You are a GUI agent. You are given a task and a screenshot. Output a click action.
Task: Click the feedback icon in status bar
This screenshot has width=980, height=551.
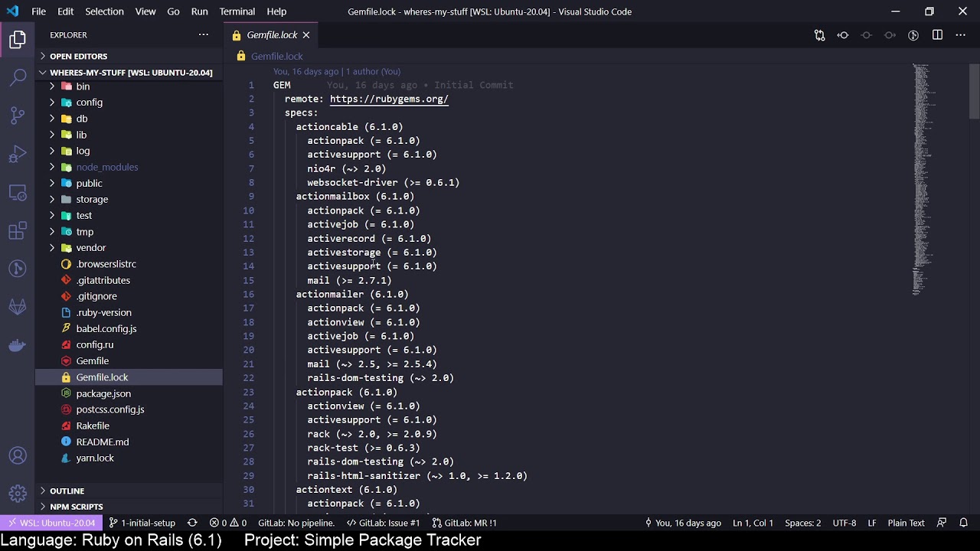942,523
